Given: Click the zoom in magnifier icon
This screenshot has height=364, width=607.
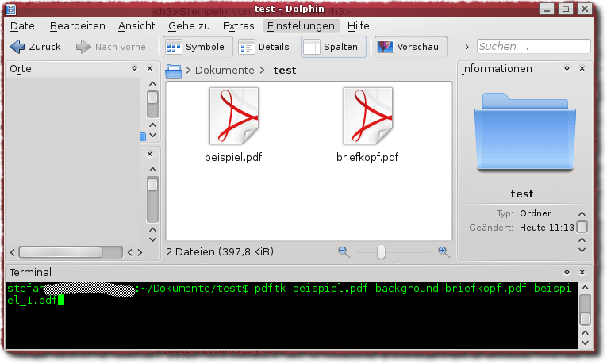Looking at the screenshot, I should [x=444, y=252].
